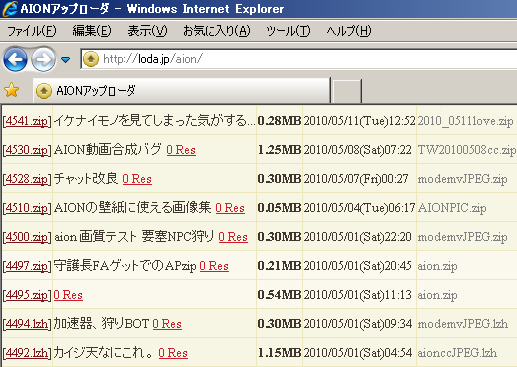Open the ファイル(F) menu
Viewport: 517px width, 367px height.
pyautogui.click(x=32, y=31)
